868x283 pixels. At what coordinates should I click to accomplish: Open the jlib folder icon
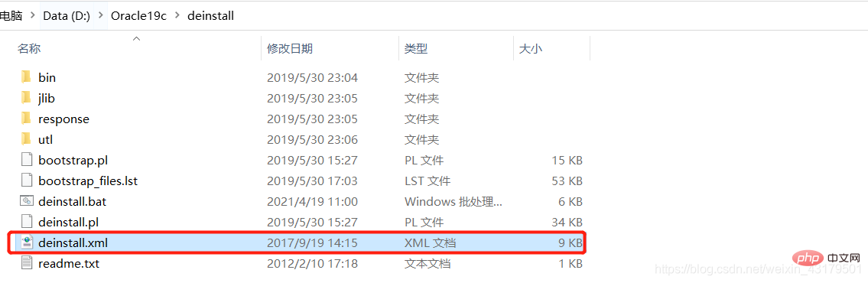click(x=25, y=98)
